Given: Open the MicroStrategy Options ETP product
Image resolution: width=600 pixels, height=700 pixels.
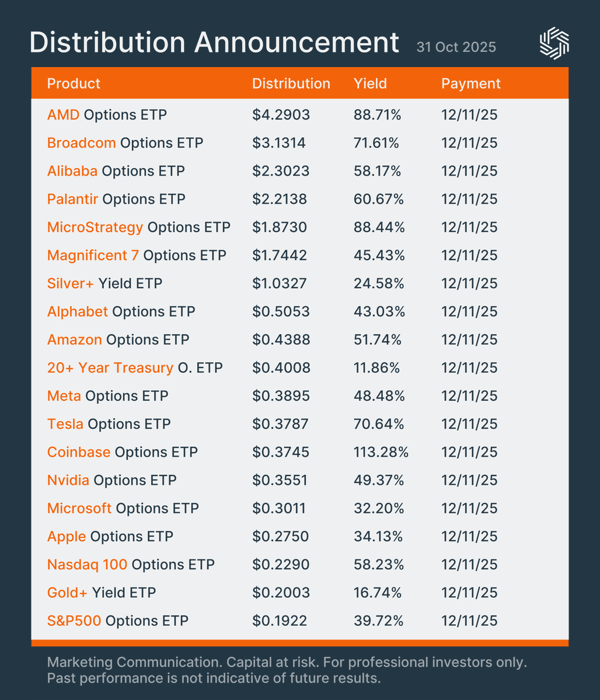Looking at the screenshot, I should pos(138,227).
